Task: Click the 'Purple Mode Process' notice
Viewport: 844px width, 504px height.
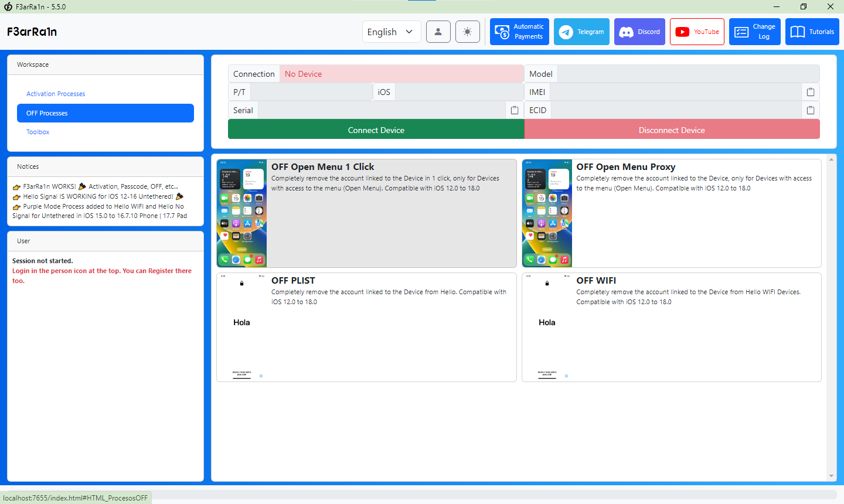Action: click(x=100, y=211)
